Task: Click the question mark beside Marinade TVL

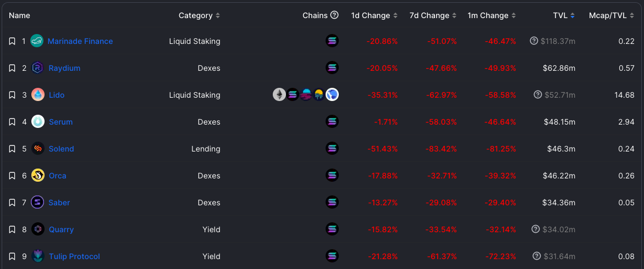Action: 533,41
